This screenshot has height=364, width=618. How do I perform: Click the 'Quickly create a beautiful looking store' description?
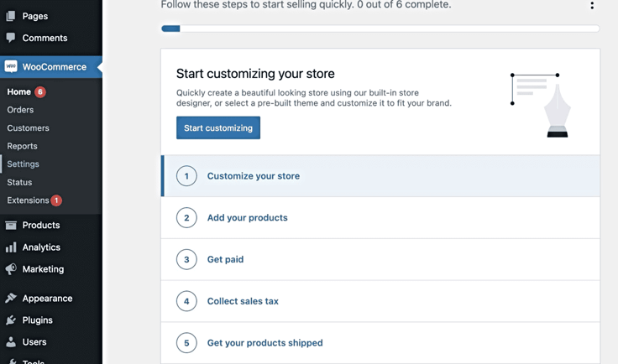click(314, 98)
